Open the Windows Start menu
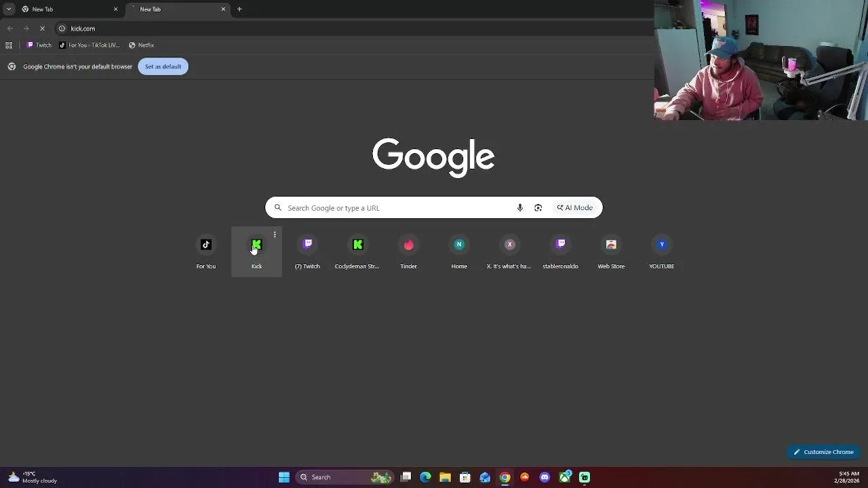 tap(284, 477)
